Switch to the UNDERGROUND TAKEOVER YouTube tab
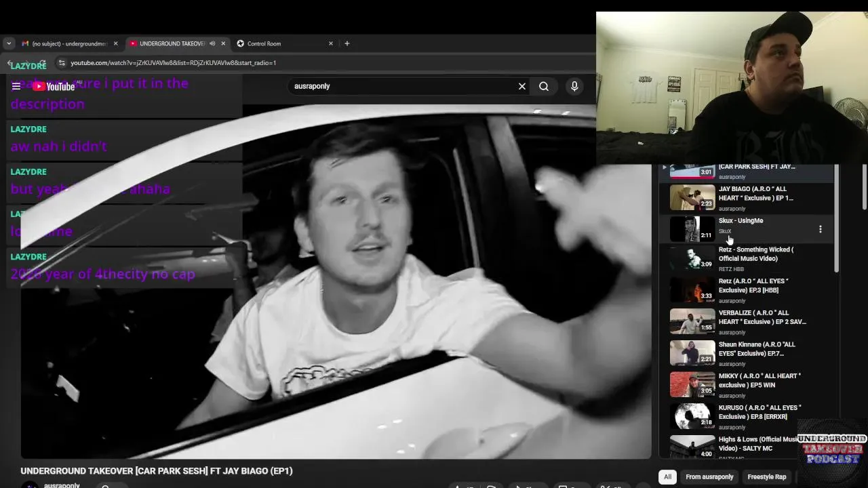The height and width of the screenshot is (488, 868). click(178, 43)
